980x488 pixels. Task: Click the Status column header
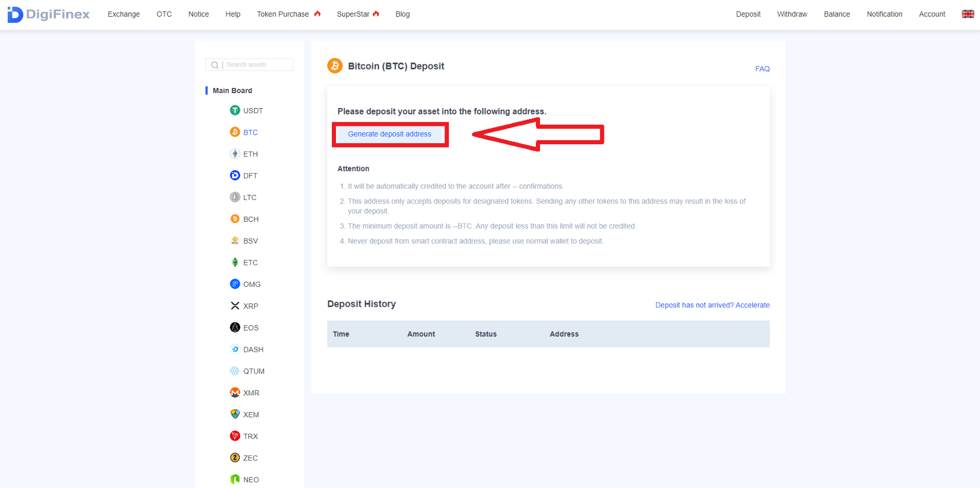486,334
